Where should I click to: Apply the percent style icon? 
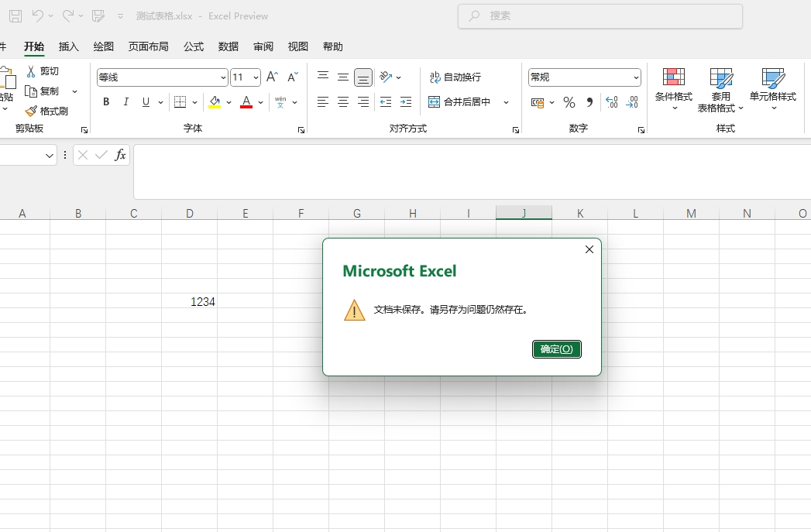pos(569,102)
